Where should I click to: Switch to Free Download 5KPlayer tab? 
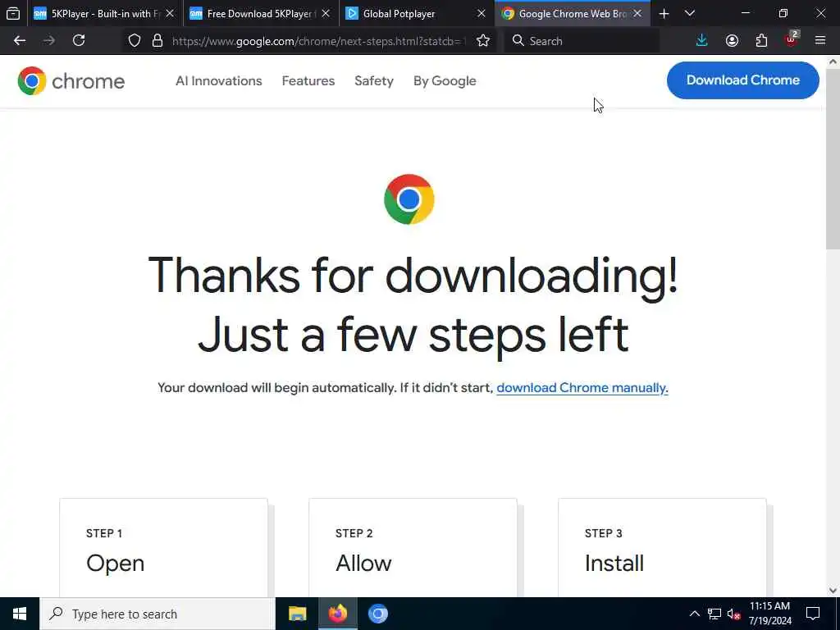(x=261, y=14)
